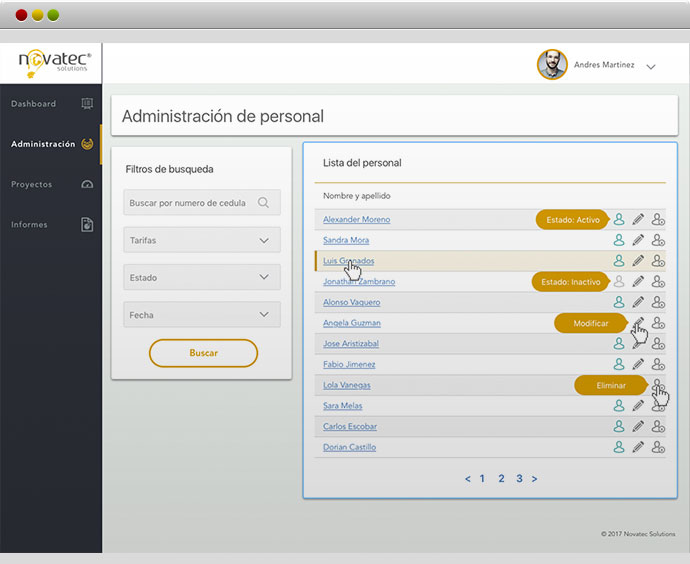The height and width of the screenshot is (564, 690).
Task: Open the Sandra Mora link
Action: tap(346, 240)
